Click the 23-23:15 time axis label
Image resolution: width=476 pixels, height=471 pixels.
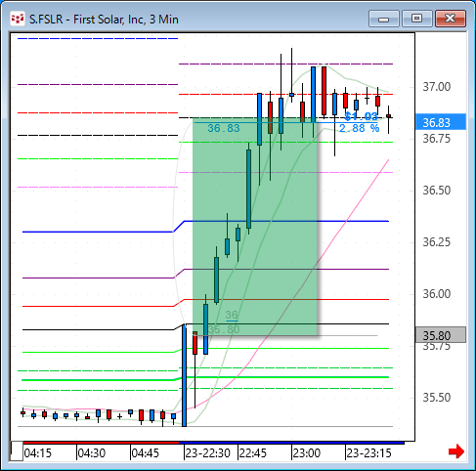click(x=368, y=453)
